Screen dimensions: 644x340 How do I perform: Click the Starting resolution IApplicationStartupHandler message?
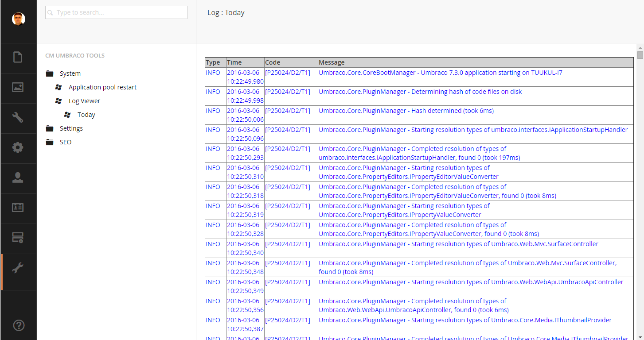point(473,130)
